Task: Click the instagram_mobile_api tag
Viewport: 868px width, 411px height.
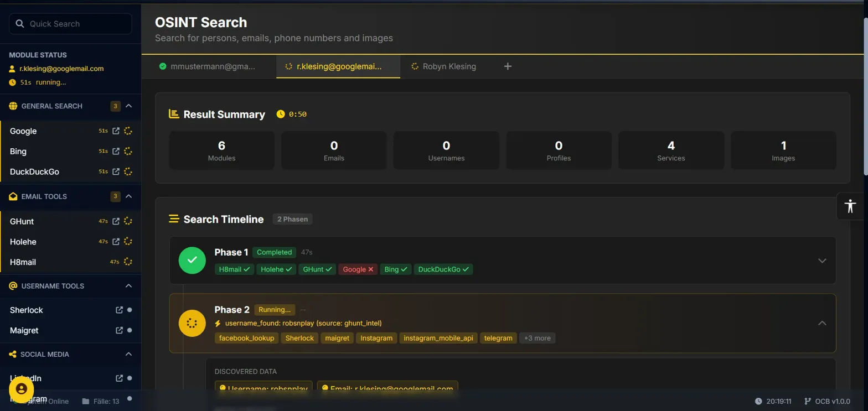Action: pyautogui.click(x=438, y=338)
